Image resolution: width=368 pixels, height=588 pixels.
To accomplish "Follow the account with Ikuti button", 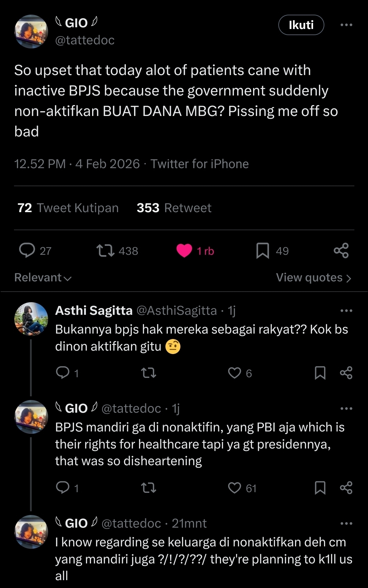I will click(301, 25).
